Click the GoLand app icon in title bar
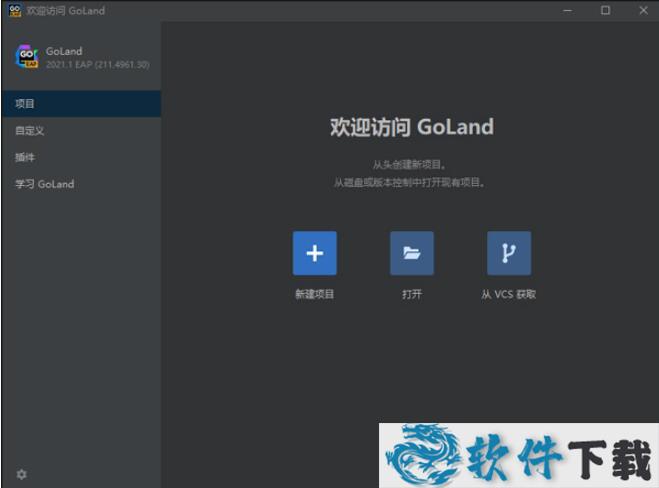 click(x=14, y=10)
